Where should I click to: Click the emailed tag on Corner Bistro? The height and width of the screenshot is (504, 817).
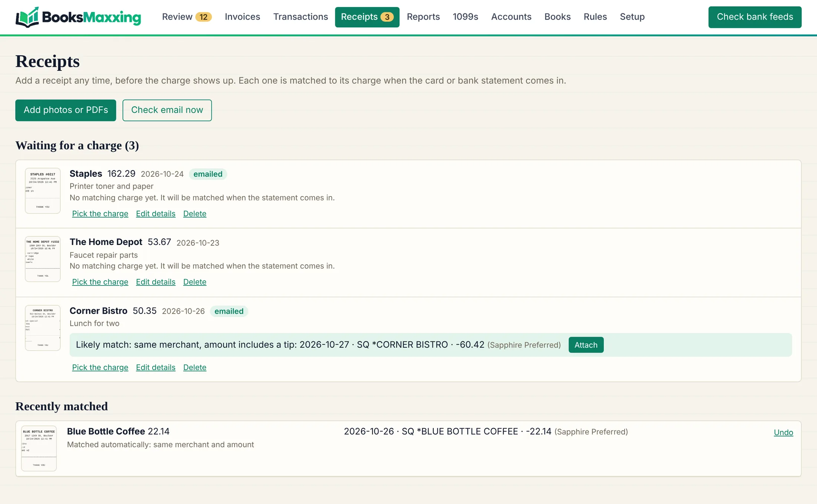pyautogui.click(x=229, y=311)
